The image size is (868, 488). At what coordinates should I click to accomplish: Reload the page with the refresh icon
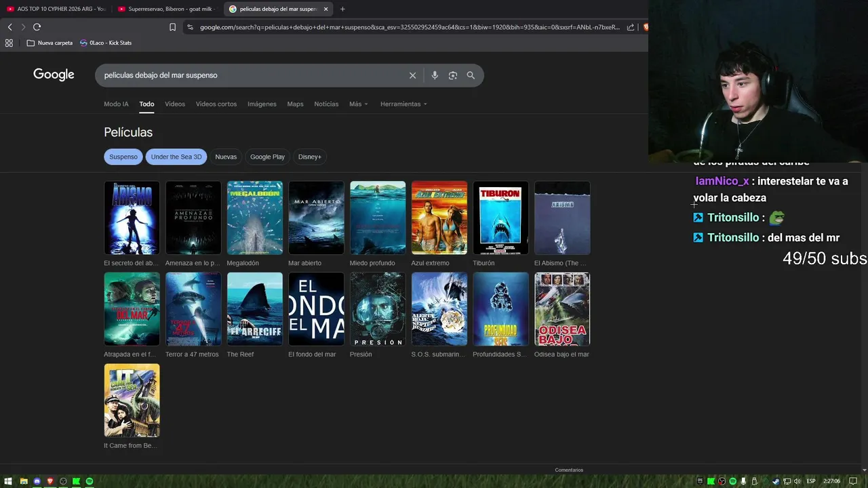pyautogui.click(x=37, y=27)
